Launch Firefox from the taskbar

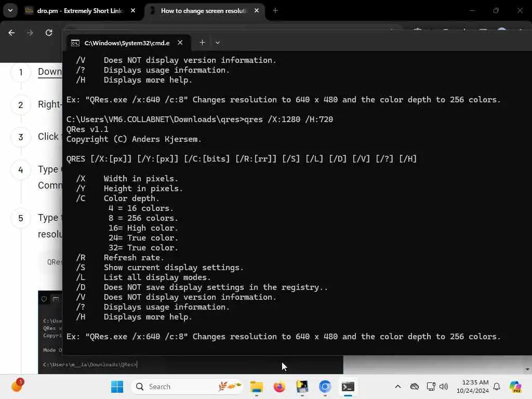[279, 387]
